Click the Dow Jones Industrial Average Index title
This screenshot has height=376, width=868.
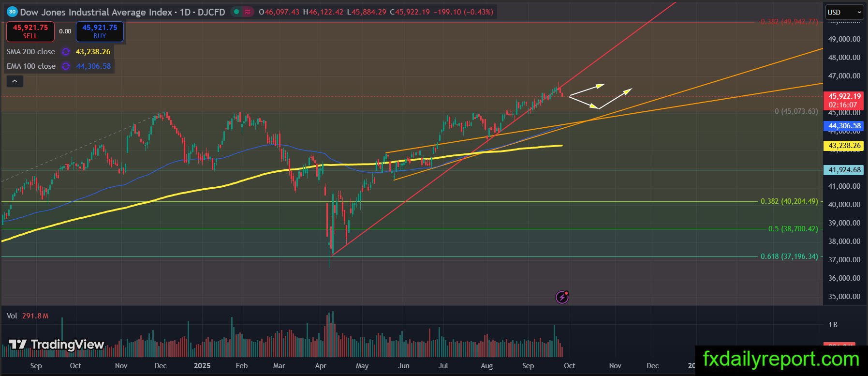point(97,12)
